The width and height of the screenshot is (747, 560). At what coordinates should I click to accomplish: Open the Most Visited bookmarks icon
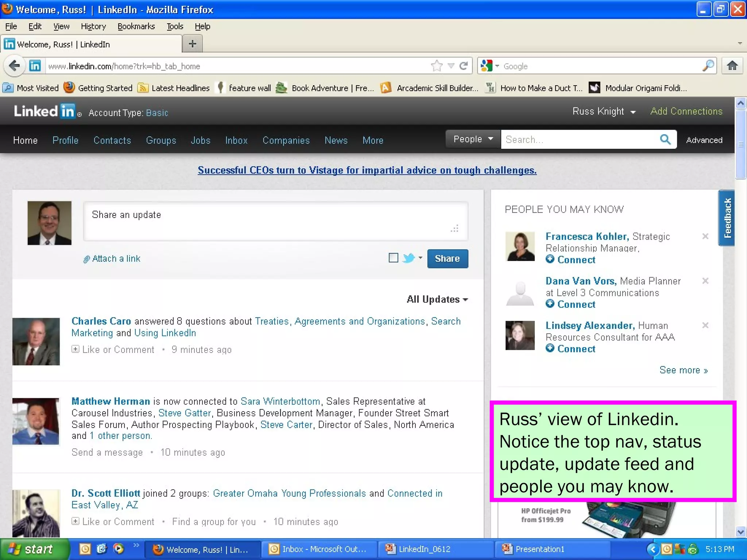8,88
